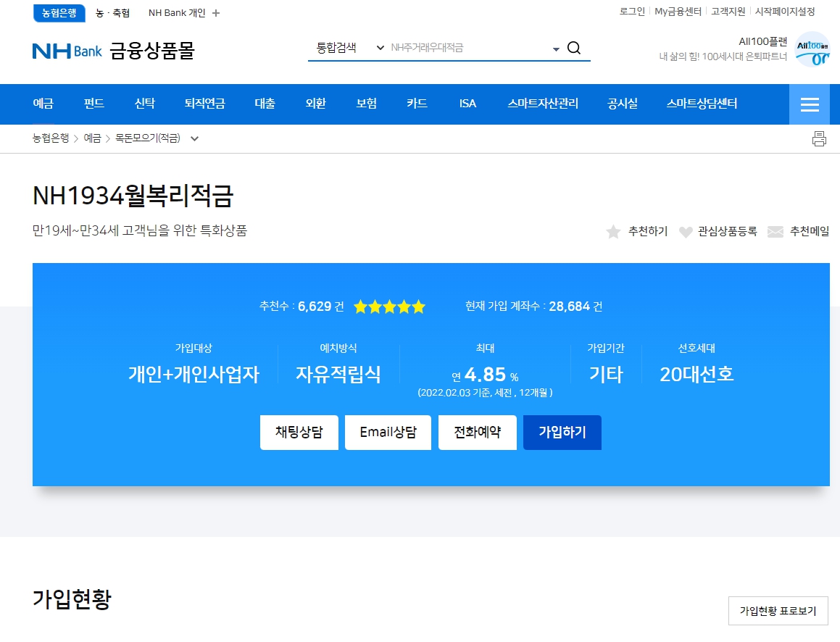Select the 농·축협 top tab

coord(112,13)
